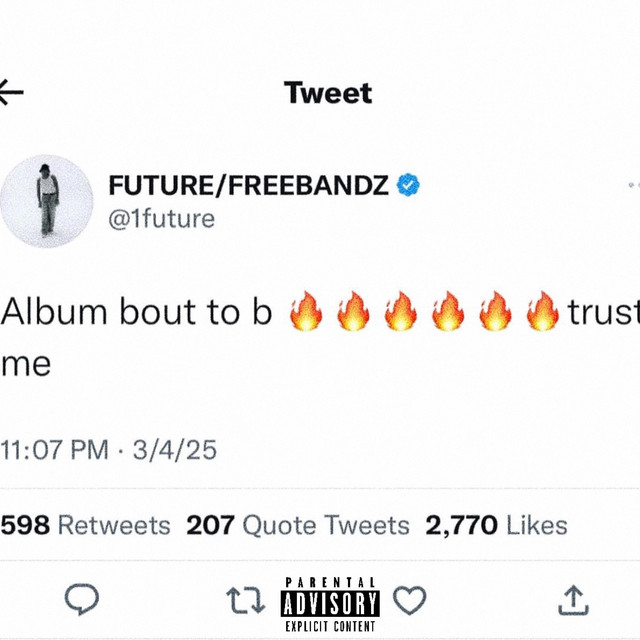
Task: View the 207 Quote Tweets list
Action: point(298,525)
